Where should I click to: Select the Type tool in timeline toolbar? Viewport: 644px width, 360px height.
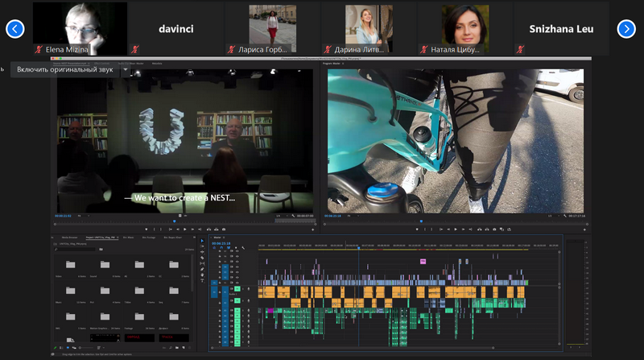point(202,281)
